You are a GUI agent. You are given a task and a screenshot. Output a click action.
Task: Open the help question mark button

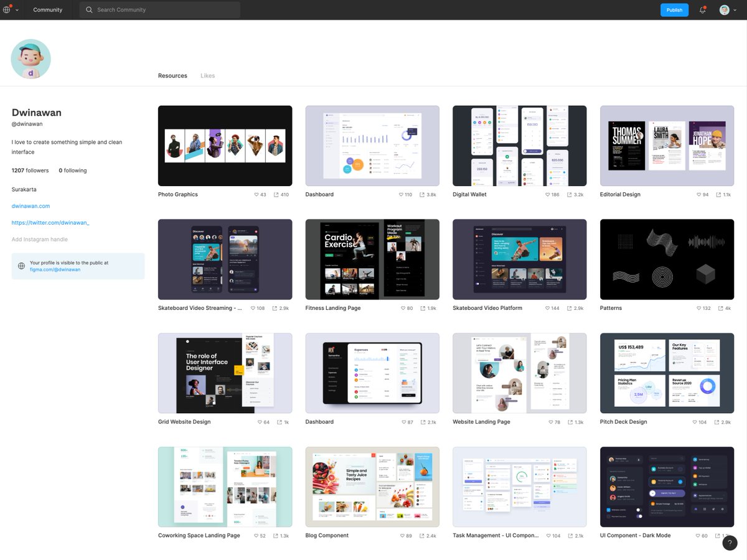[730, 543]
